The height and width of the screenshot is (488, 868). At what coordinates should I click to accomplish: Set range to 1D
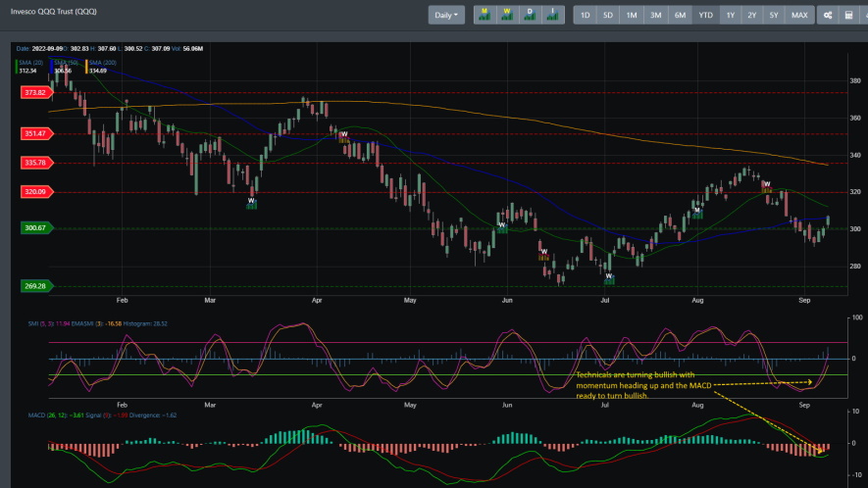(x=586, y=15)
